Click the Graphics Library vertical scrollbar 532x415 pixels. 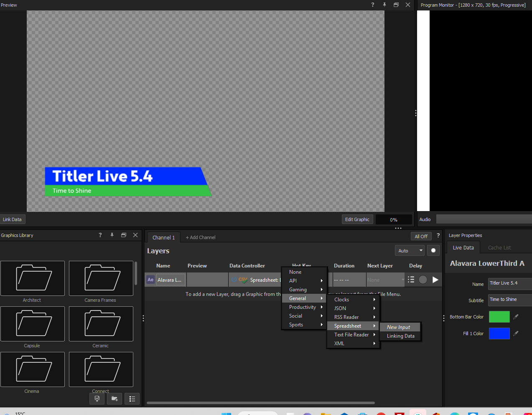click(x=136, y=273)
